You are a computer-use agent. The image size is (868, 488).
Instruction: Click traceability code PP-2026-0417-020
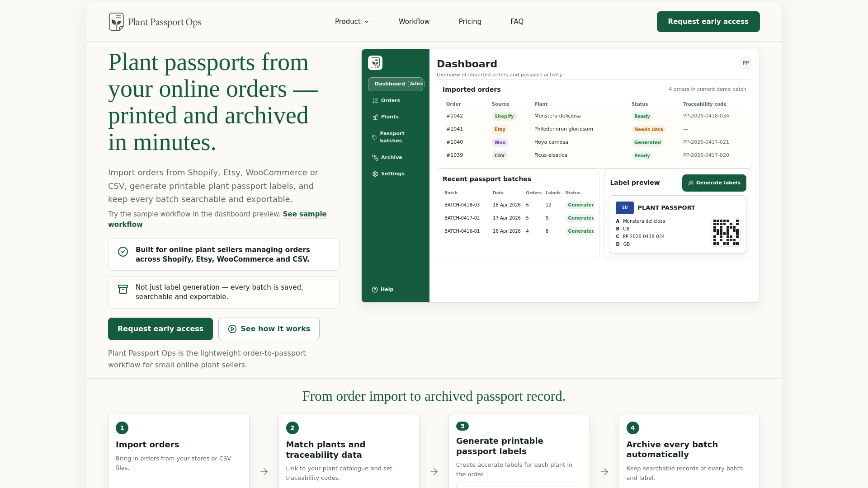[x=706, y=155]
